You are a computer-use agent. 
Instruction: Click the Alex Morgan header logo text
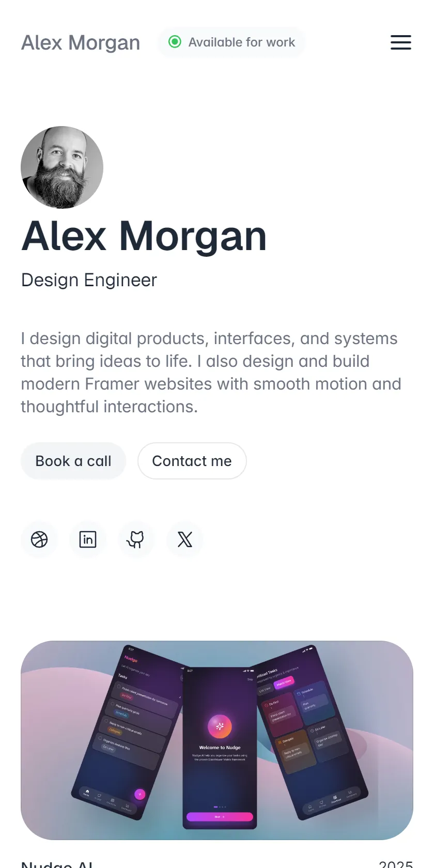click(81, 42)
